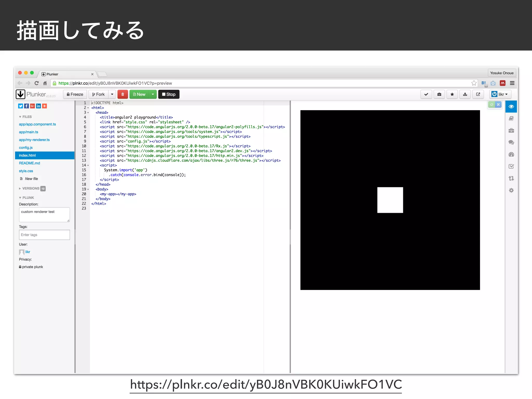Click the green auto-refresh preview toggle
532x399 pixels.
click(x=491, y=105)
